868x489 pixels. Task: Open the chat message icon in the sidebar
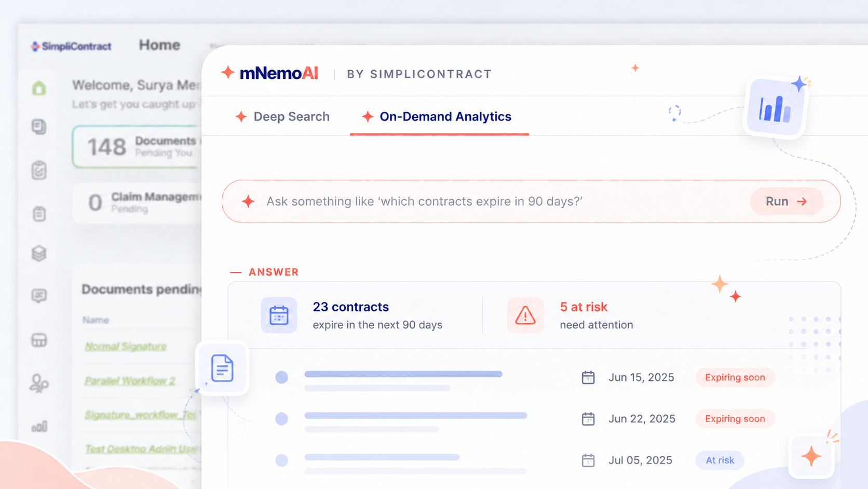point(39,296)
